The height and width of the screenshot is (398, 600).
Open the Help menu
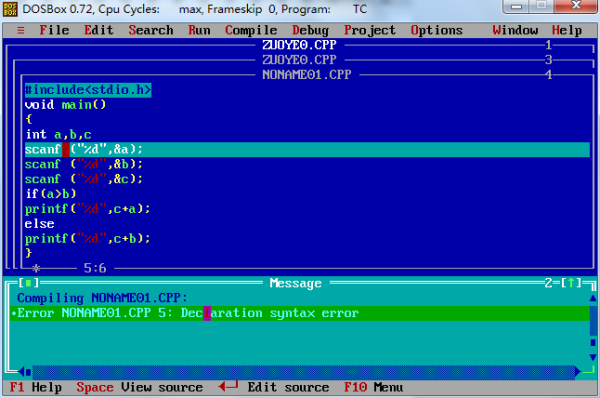click(x=567, y=30)
